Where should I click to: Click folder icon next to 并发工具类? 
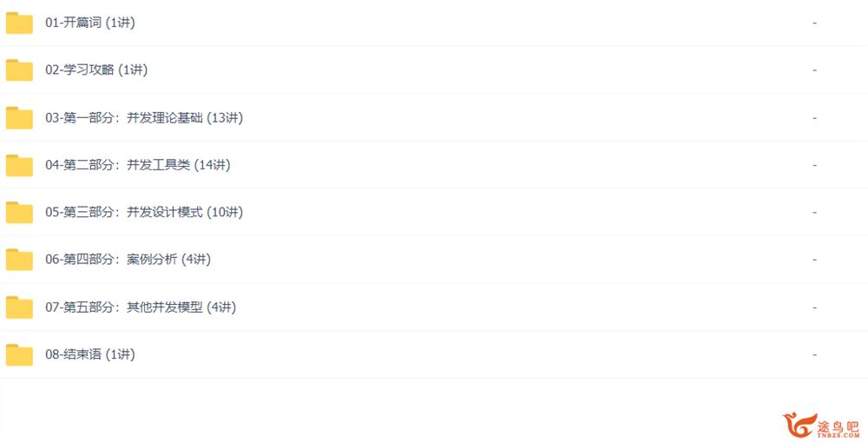[19, 165]
